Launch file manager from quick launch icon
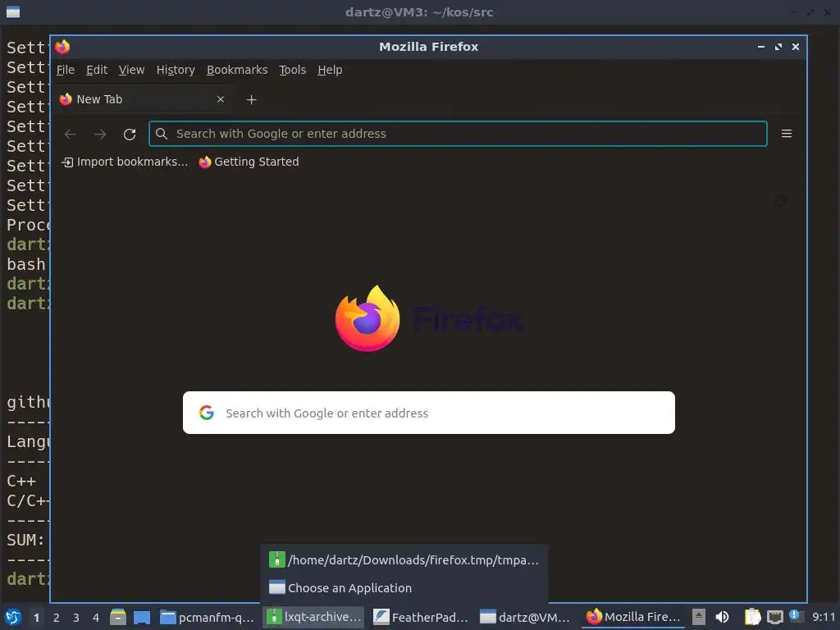840x630 pixels. click(118, 617)
